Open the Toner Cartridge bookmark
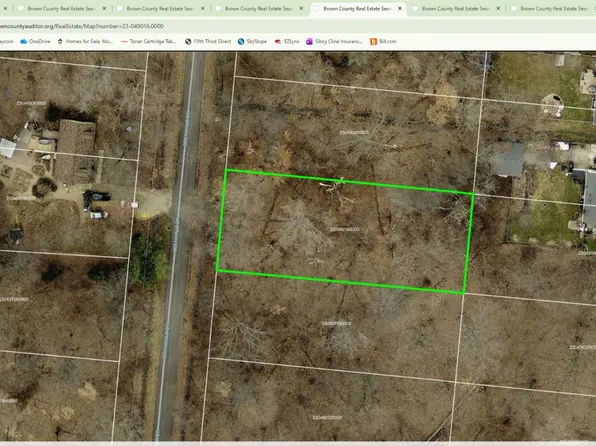 pyautogui.click(x=148, y=41)
